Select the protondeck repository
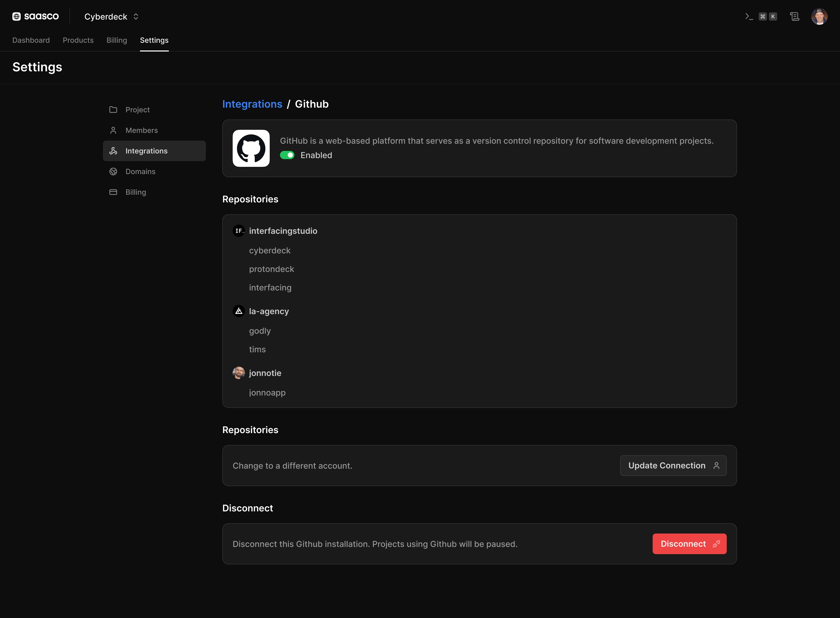The height and width of the screenshot is (618, 840). 272,269
